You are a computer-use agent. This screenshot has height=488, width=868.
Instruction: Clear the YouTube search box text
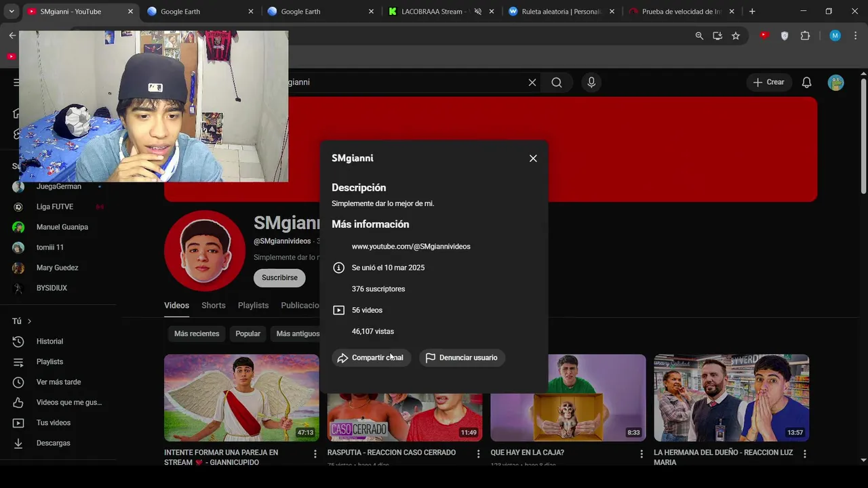pos(532,82)
